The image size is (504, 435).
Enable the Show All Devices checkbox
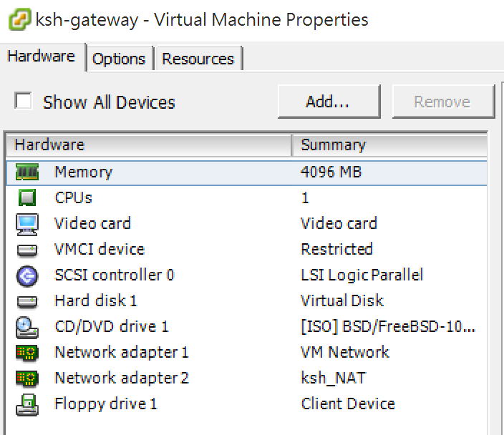click(24, 101)
